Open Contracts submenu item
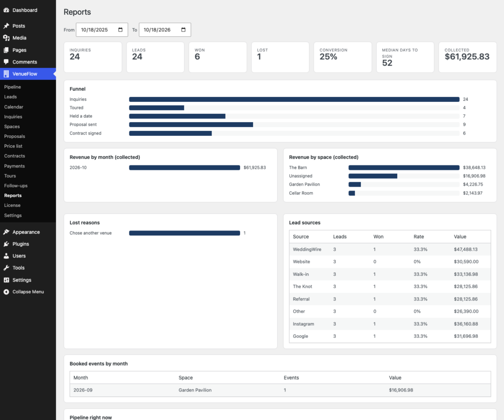Viewport: 504px width, 420px height. 14,156
